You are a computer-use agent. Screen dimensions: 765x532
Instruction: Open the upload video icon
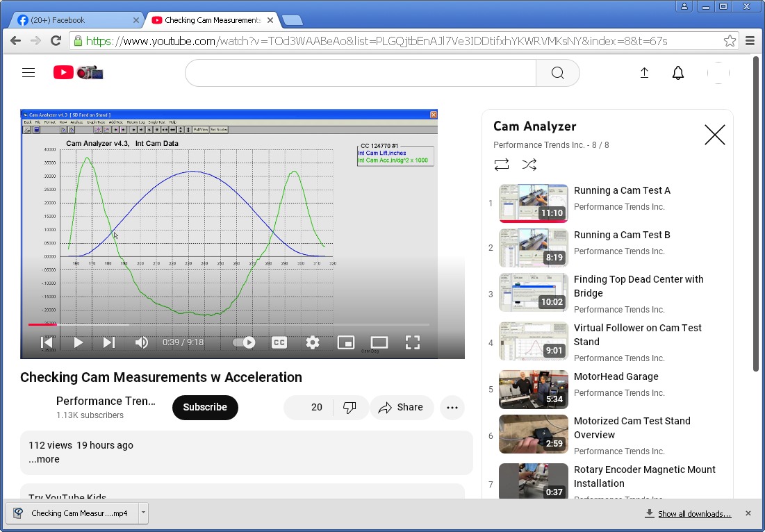[644, 73]
